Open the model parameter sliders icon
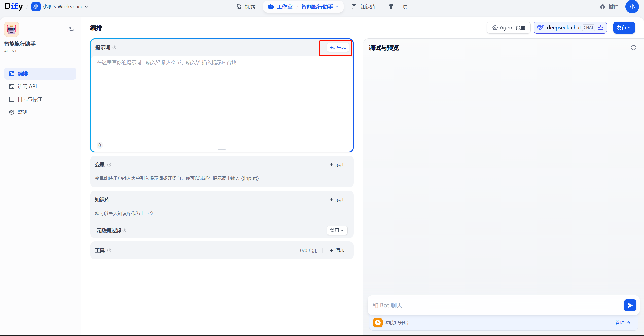 tap(601, 28)
